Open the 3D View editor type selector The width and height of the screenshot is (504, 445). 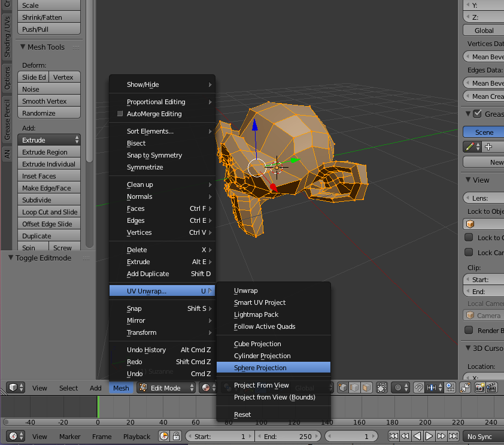tap(16, 388)
